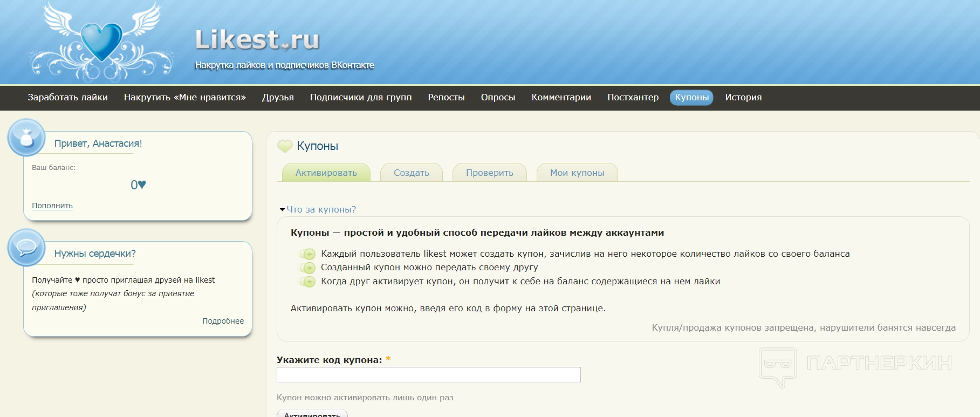
Task: Open the Активировать coupon tab
Action: (x=326, y=173)
